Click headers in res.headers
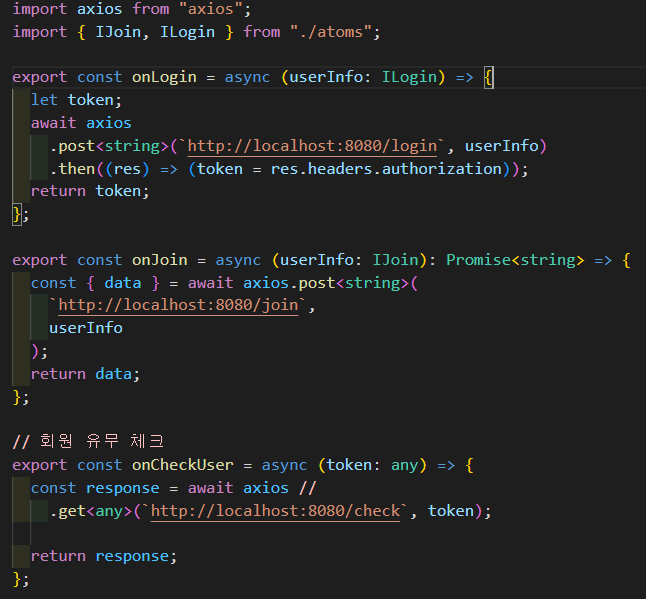 (340, 169)
